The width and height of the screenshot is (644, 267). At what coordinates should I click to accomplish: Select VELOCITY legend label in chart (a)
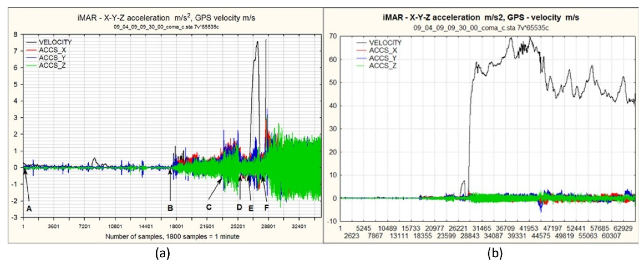pos(55,42)
